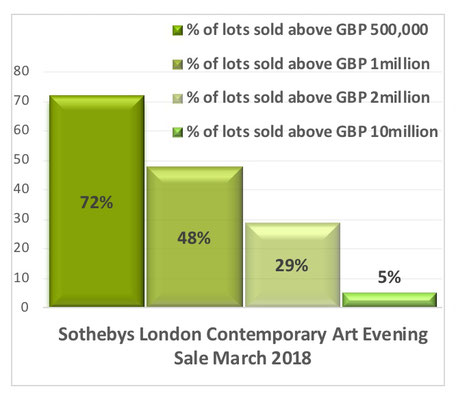Select the small 5% bright green bar

tap(390, 300)
